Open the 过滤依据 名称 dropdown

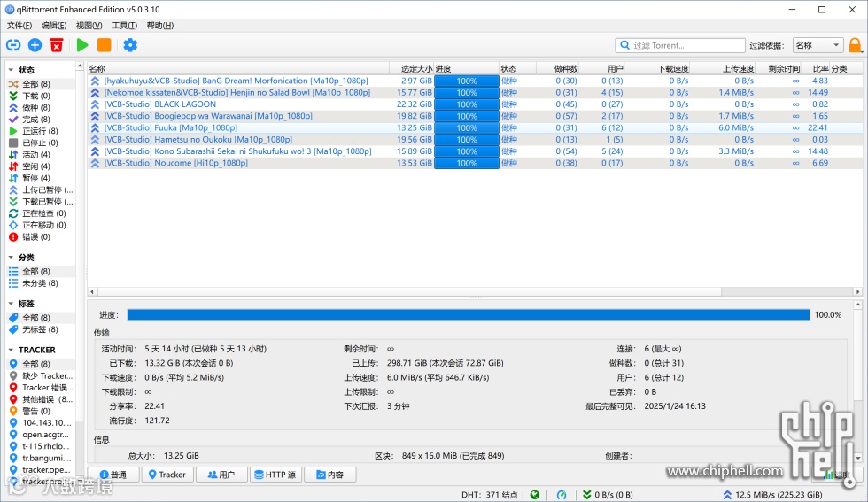(818, 45)
